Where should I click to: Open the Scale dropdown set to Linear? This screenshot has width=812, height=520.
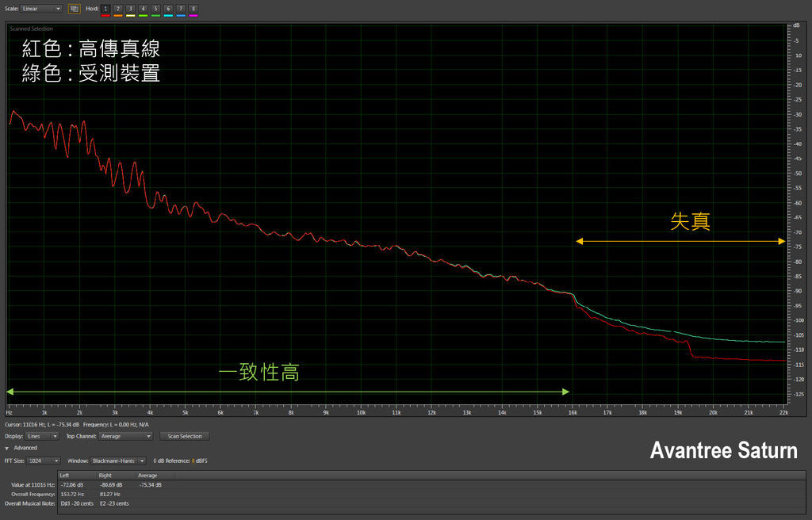41,9
